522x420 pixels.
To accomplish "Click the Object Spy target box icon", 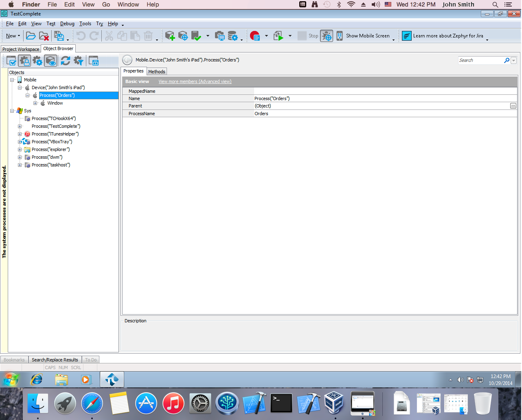I will pyautogui.click(x=183, y=36).
